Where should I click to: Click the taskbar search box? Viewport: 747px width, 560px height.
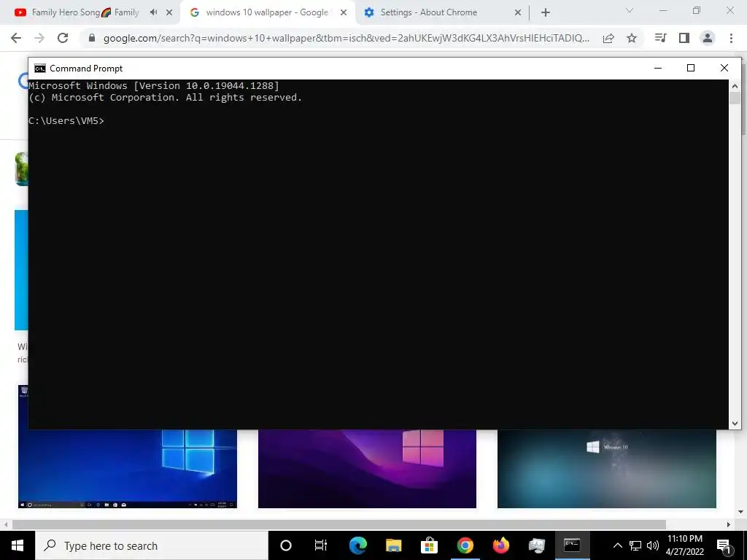152,545
